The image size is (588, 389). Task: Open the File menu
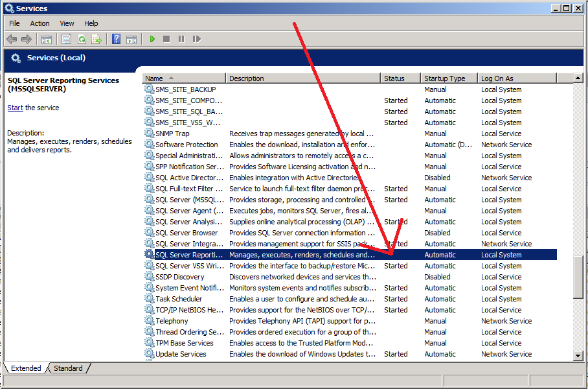[x=14, y=23]
